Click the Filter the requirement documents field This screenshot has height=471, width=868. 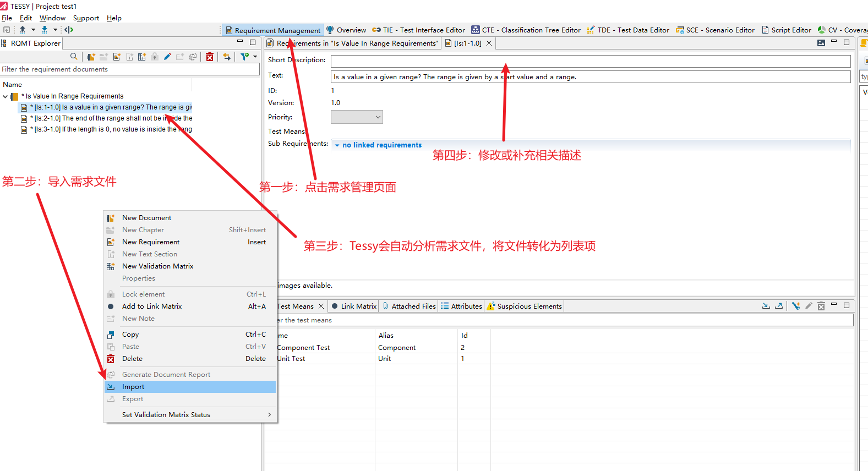tap(130, 69)
